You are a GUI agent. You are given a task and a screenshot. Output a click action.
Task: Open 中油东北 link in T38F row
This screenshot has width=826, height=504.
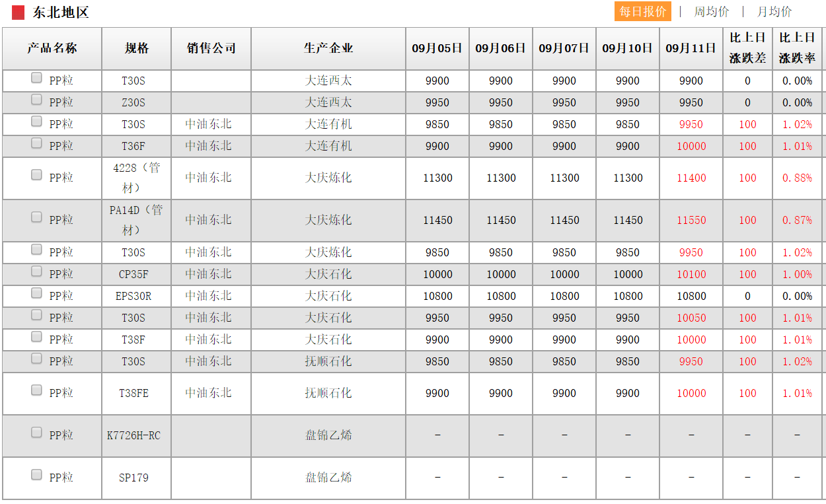coord(208,340)
